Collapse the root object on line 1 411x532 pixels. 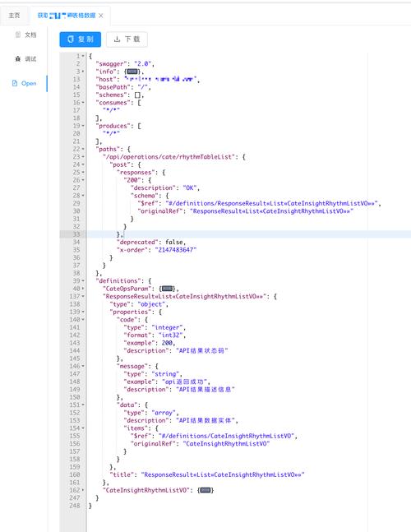[x=83, y=56]
